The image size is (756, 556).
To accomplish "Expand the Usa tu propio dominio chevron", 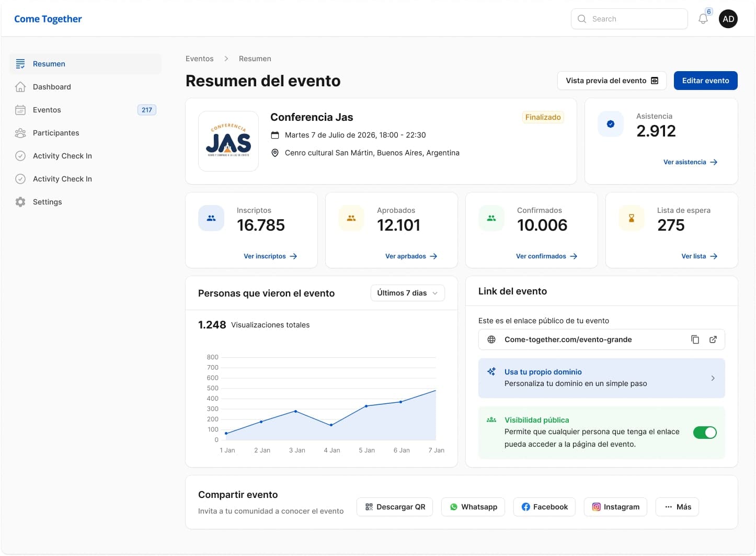I will click(x=713, y=378).
